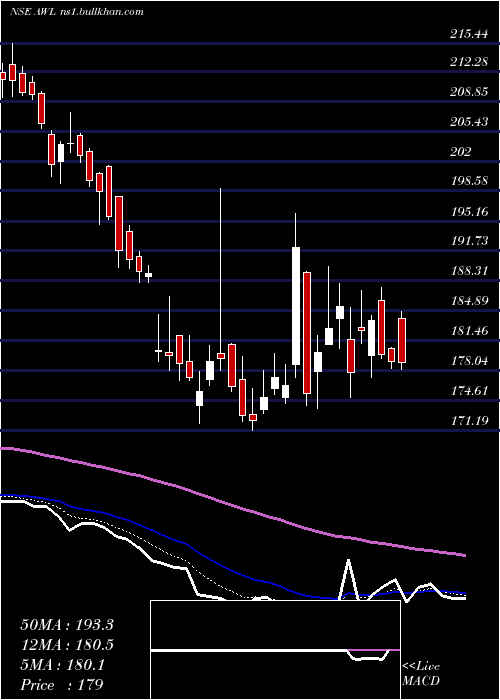Click the 202 price level label
The width and height of the screenshot is (500, 700).
[x=460, y=152]
